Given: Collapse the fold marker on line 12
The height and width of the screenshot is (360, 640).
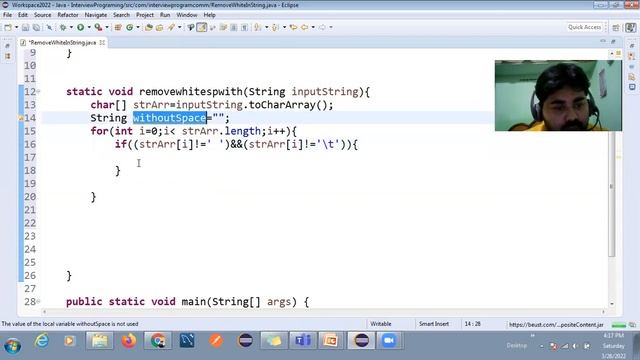Looking at the screenshot, I should (x=39, y=92).
